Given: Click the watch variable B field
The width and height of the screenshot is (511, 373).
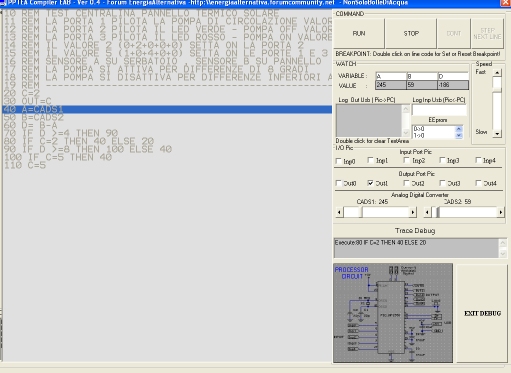Looking at the screenshot, I should coord(422,76).
